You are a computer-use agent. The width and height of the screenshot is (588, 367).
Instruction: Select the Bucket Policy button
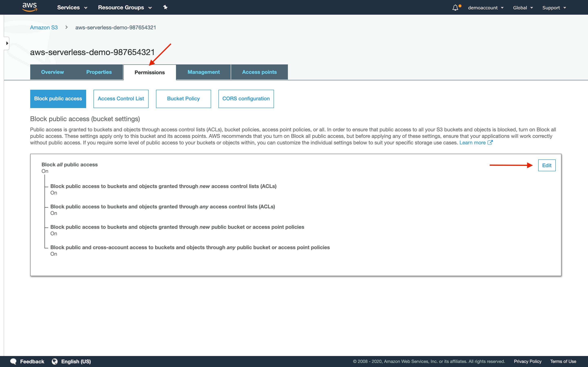183,98
